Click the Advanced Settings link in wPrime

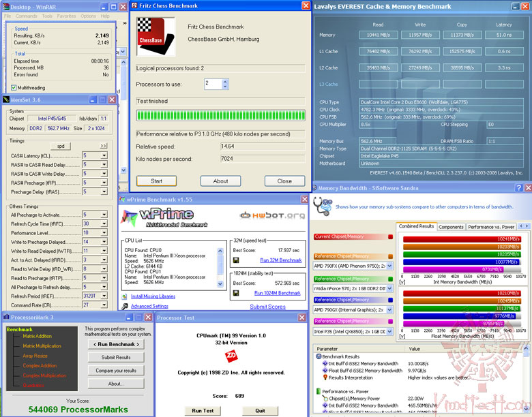tap(149, 306)
